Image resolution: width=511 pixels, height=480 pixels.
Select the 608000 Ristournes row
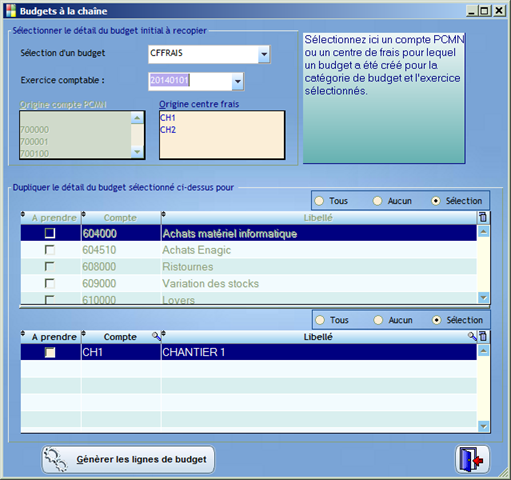(249, 267)
